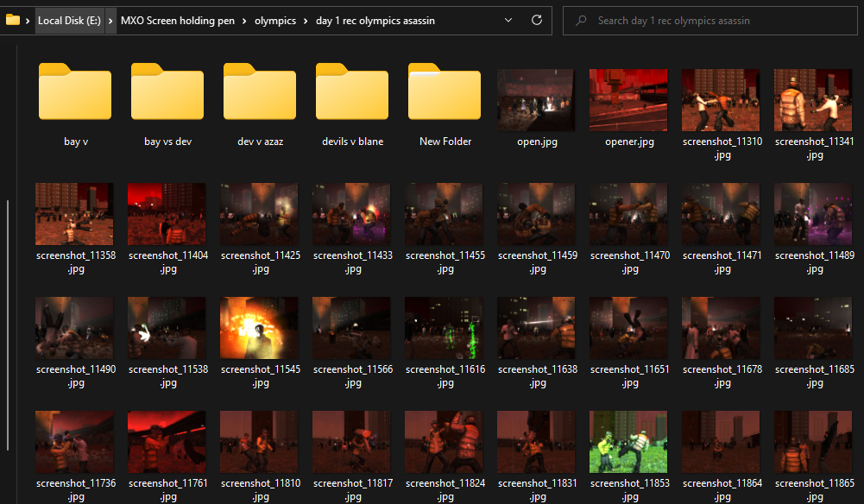This screenshot has width=864, height=504.
Task: Expand the address bar history dropdown
Action: tap(508, 20)
